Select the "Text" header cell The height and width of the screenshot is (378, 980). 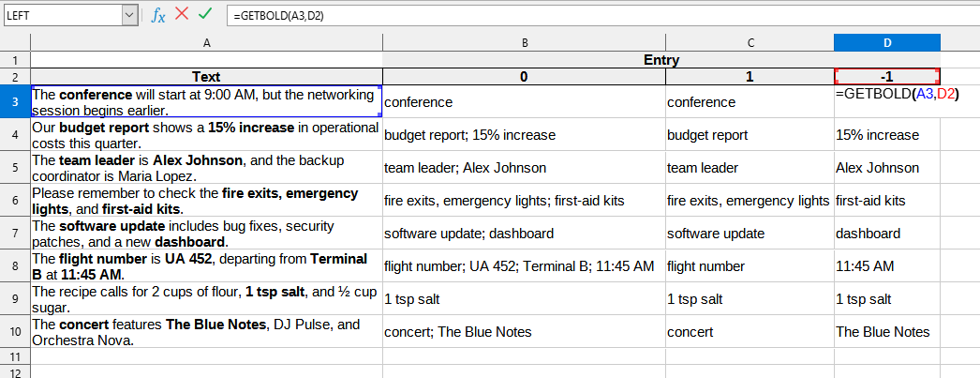coord(206,77)
